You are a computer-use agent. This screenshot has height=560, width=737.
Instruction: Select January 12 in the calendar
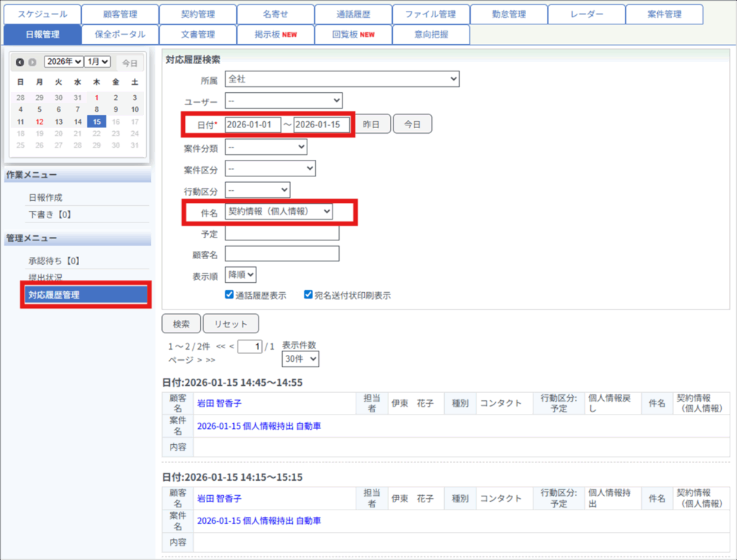pyautogui.click(x=40, y=122)
